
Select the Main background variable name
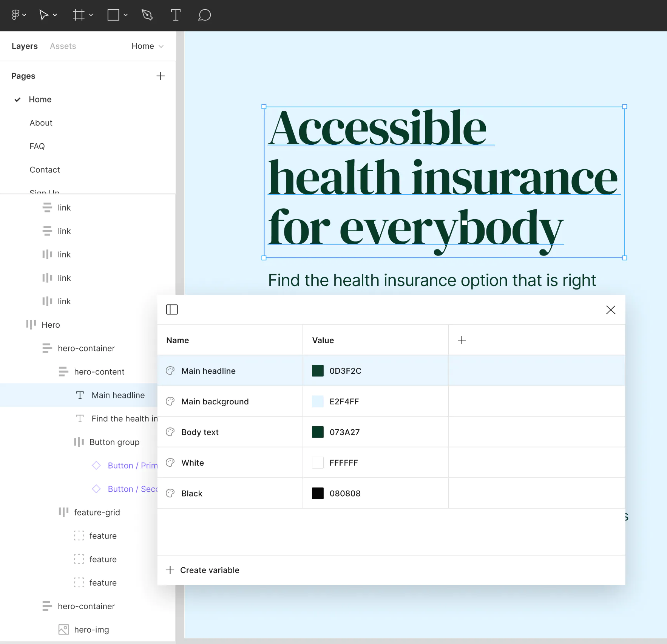(x=215, y=401)
